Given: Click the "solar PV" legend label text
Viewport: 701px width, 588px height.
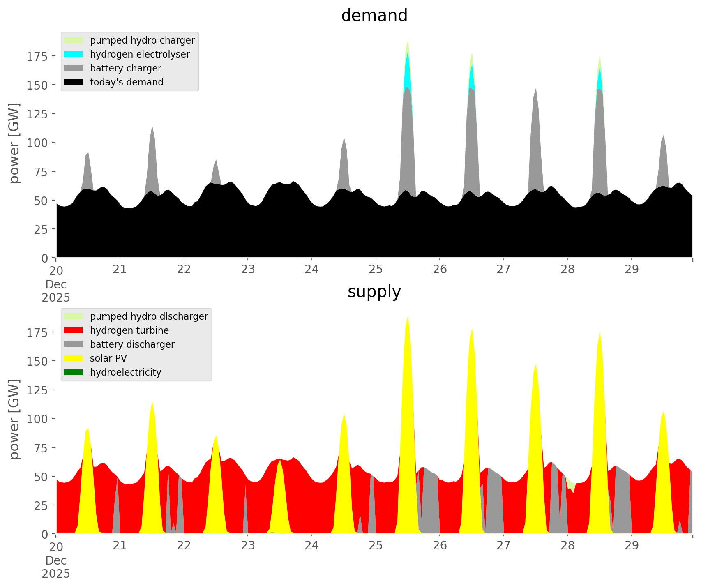Looking at the screenshot, I should pyautogui.click(x=108, y=358).
